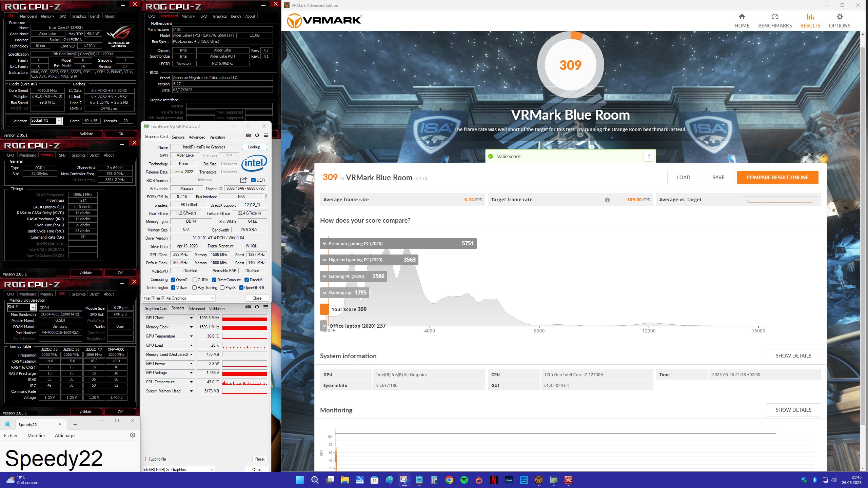Open hamburger menu in GPU-Z Sensors window
This screenshot has width=868, height=488.
point(265,307)
